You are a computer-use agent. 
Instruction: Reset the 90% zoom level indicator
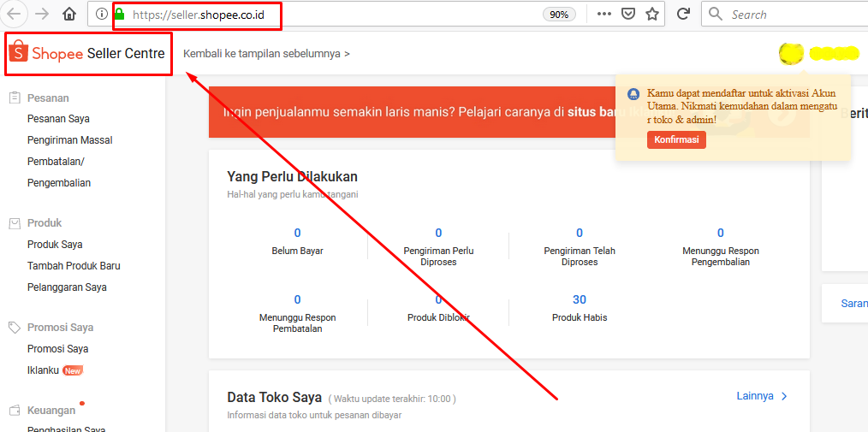559,15
